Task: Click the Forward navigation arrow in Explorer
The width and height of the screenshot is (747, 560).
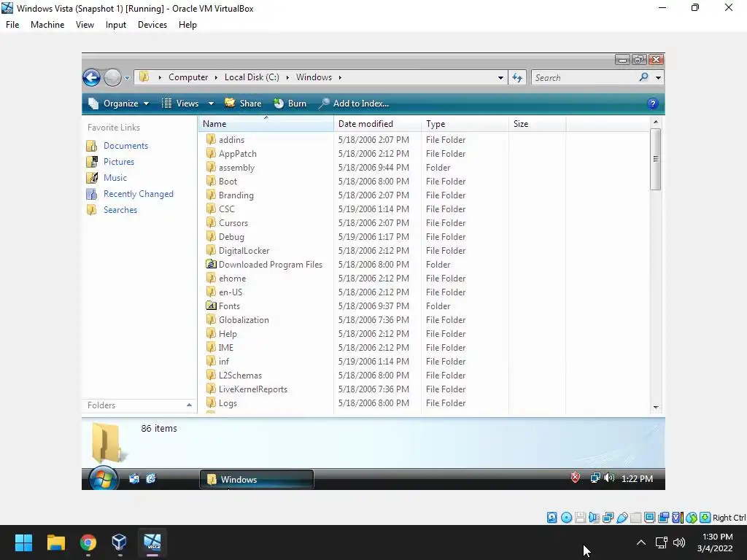Action: pyautogui.click(x=113, y=77)
